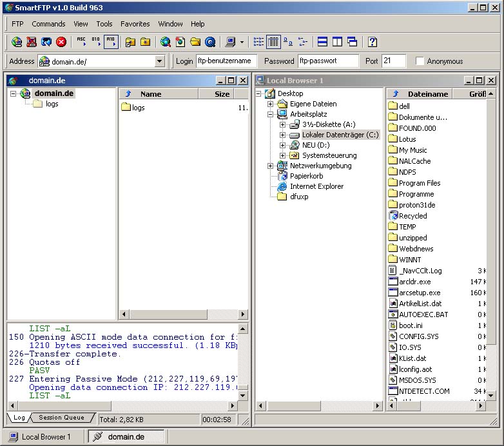Click the Connect globe toolbar icon
The width and height of the screenshot is (504, 446).
[17, 42]
